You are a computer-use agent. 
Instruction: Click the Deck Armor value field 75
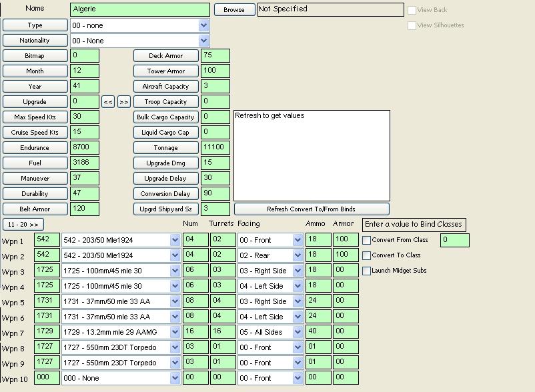[x=215, y=55]
